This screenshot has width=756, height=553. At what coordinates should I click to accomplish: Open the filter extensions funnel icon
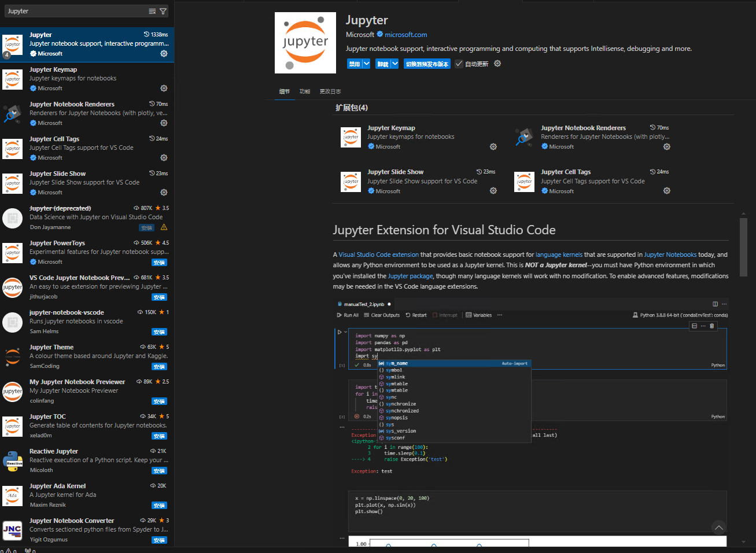[x=163, y=11]
